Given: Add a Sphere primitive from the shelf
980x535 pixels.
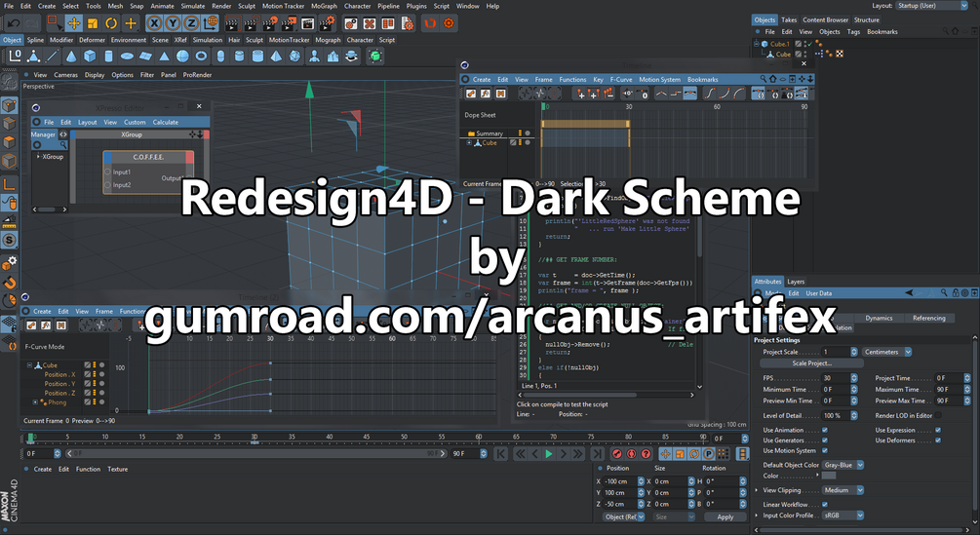Looking at the screenshot, I should click(182, 57).
